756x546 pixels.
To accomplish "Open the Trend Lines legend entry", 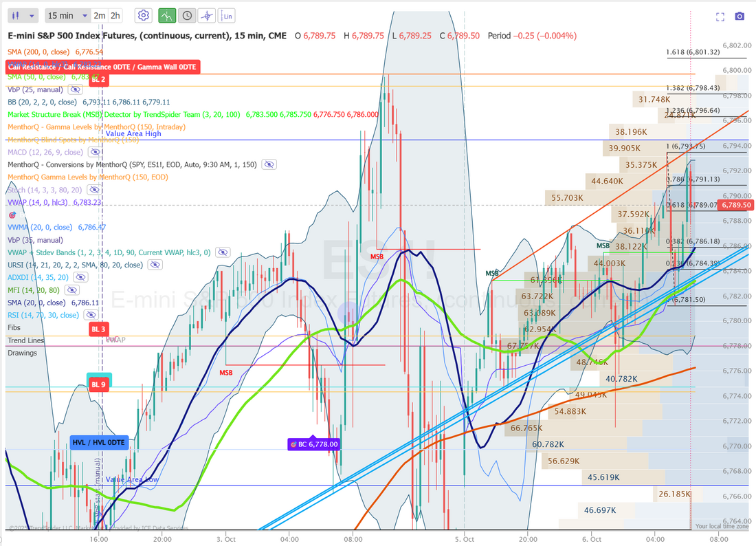I will pyautogui.click(x=25, y=340).
